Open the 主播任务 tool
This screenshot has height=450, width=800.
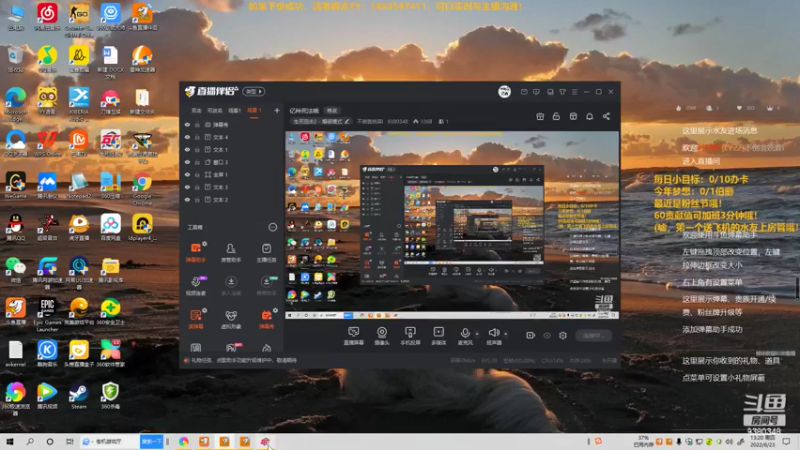[266, 252]
